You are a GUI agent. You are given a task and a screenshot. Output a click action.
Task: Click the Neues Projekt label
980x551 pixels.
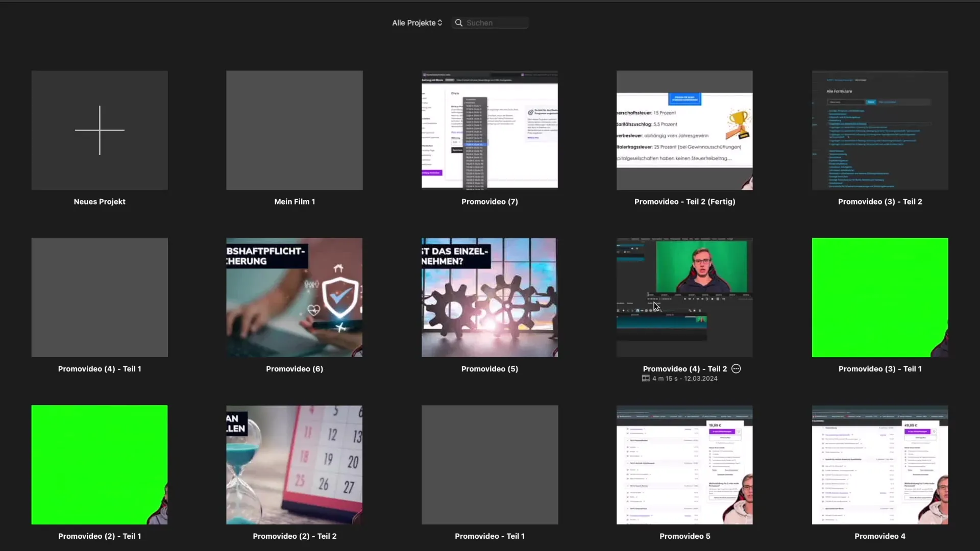[x=100, y=202]
